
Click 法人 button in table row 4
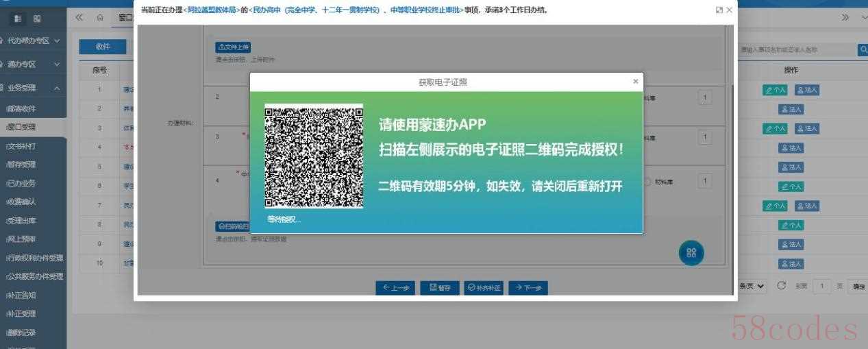point(791,147)
